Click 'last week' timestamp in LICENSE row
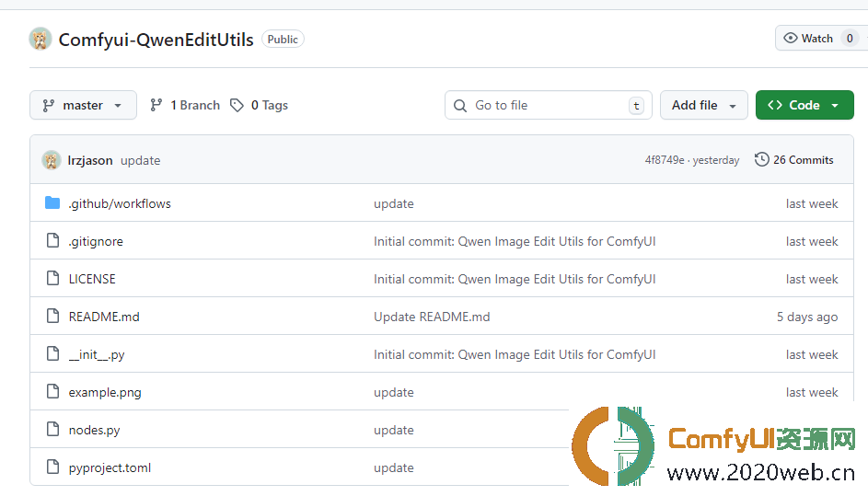The image size is (868, 496). tap(812, 279)
